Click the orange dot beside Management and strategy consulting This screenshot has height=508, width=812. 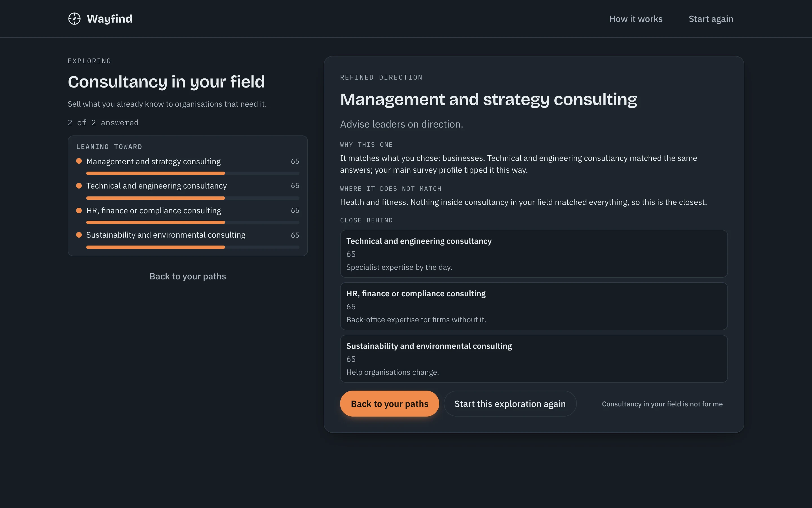[79, 161]
